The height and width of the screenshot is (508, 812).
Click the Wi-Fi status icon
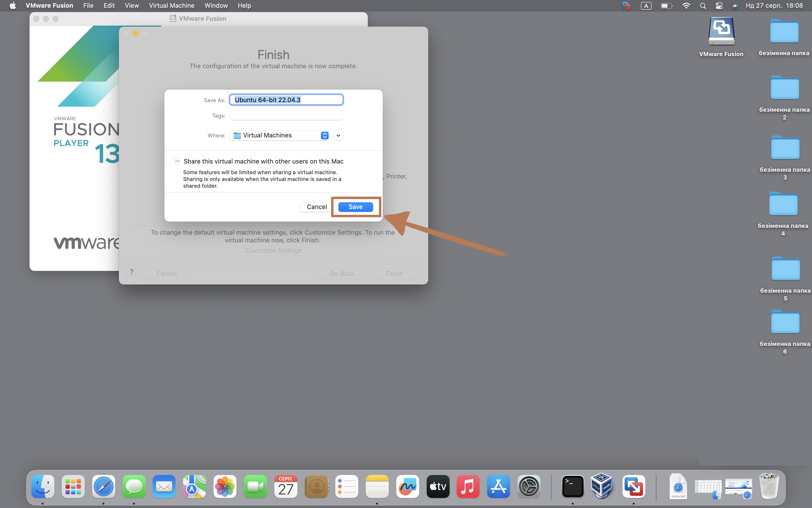point(686,5)
